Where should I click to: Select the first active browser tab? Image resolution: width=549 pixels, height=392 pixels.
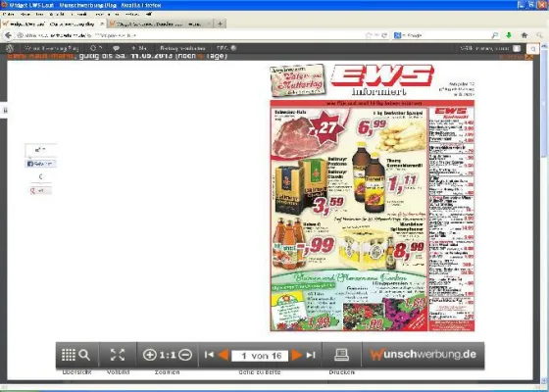tap(54, 24)
